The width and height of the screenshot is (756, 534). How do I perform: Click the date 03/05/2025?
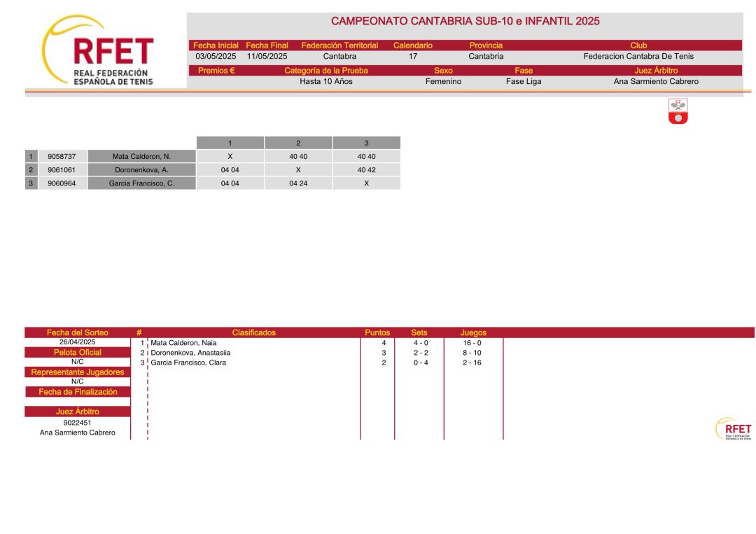(216, 57)
